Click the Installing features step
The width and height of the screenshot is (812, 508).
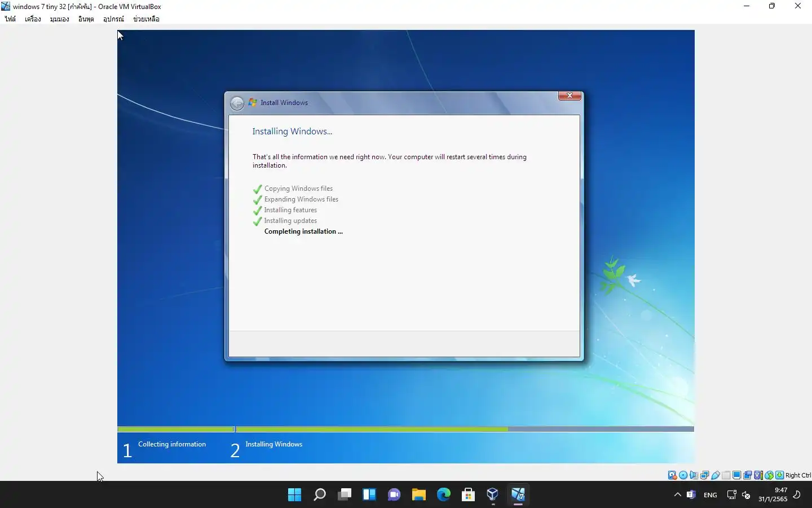[x=290, y=210]
